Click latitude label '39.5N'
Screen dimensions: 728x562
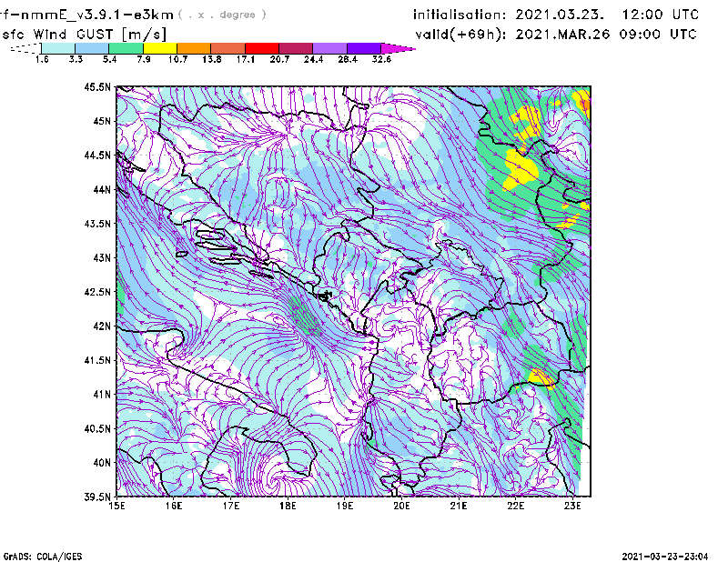[x=97, y=497]
